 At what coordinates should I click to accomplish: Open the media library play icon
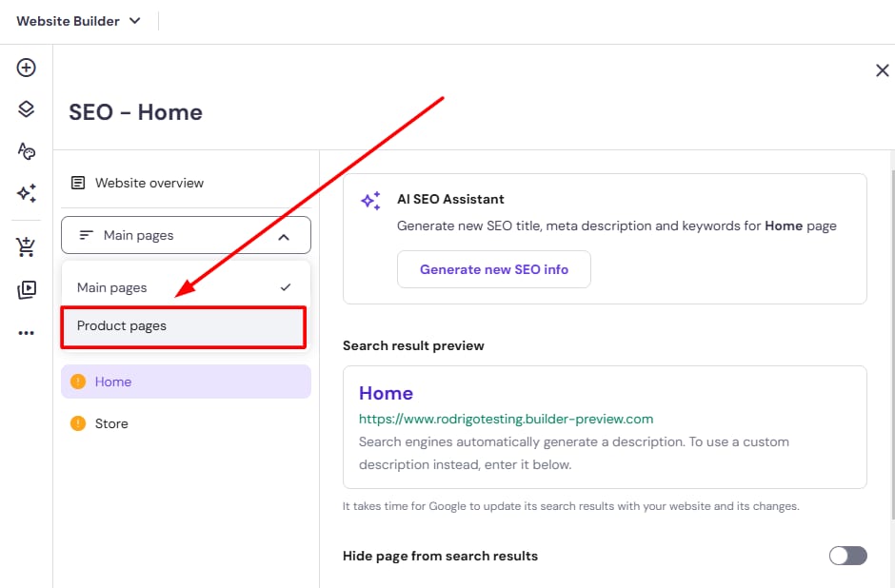27,290
